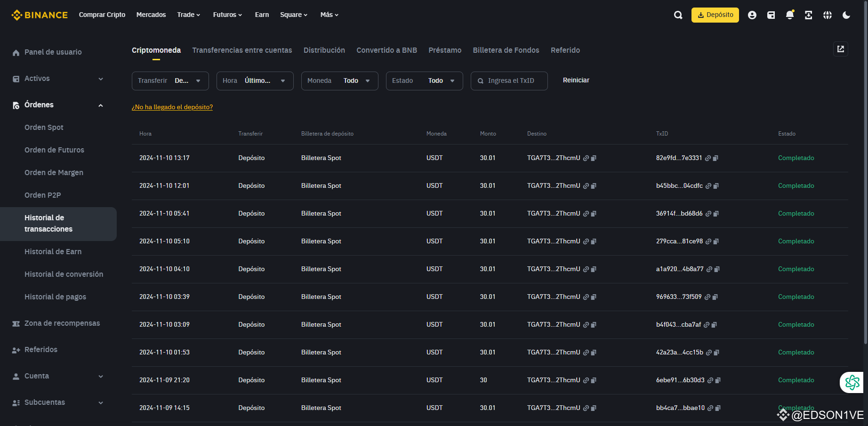Open Historial de Earn in sidebar

pos(53,252)
